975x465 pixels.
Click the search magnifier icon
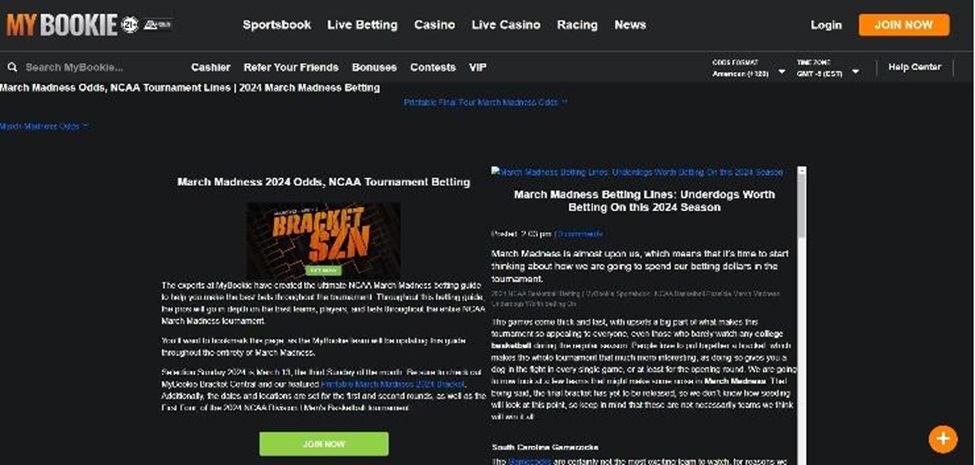click(x=12, y=68)
